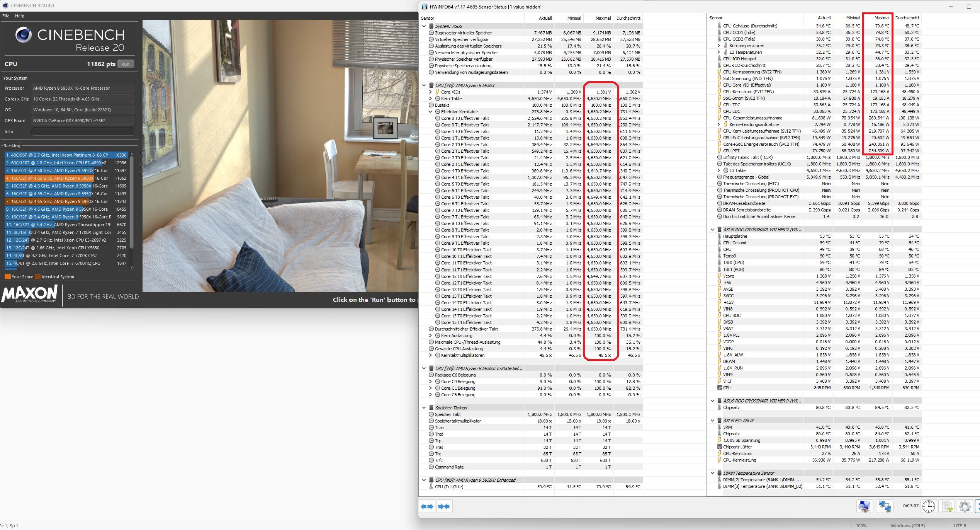Collapse the Speicher-Timings group

pyautogui.click(x=424, y=408)
